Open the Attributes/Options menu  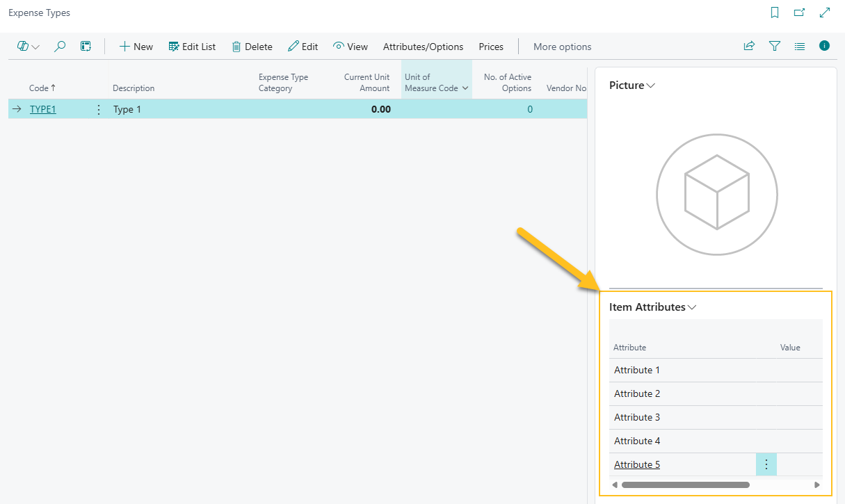(x=423, y=47)
